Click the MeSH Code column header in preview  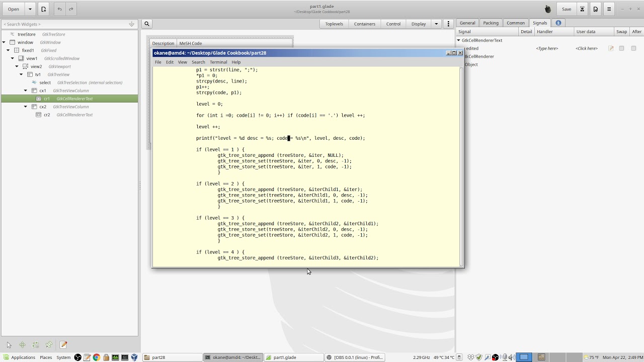click(234, 43)
